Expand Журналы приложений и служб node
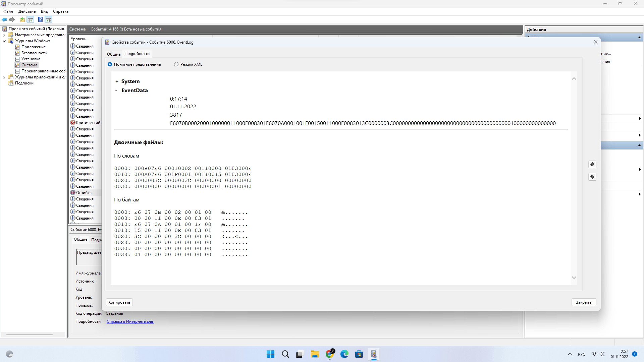This screenshot has height=362, width=644. point(4,77)
